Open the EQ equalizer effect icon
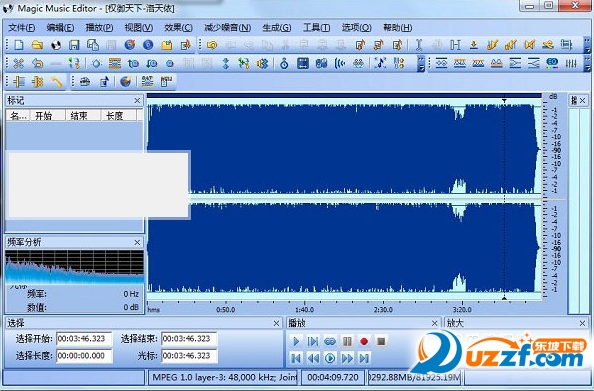The width and height of the screenshot is (594, 391). (x=552, y=63)
